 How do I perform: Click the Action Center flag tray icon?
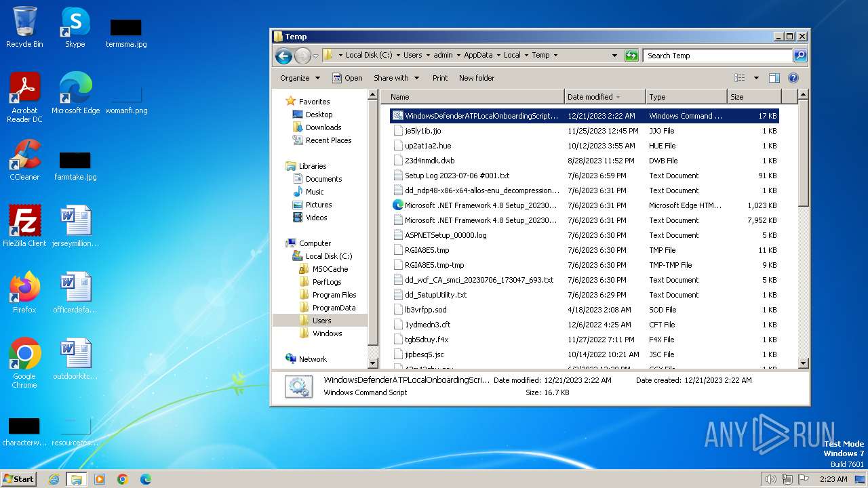[804, 479]
